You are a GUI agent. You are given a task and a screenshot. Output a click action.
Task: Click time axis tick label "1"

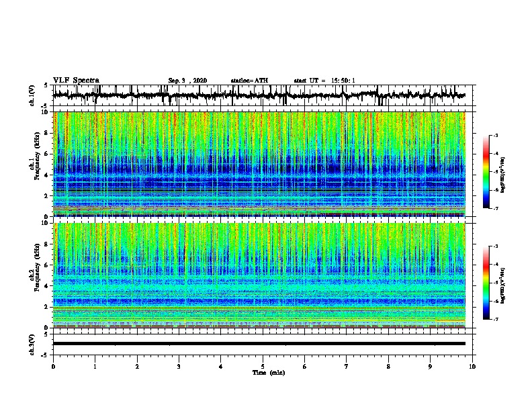[x=95, y=366]
